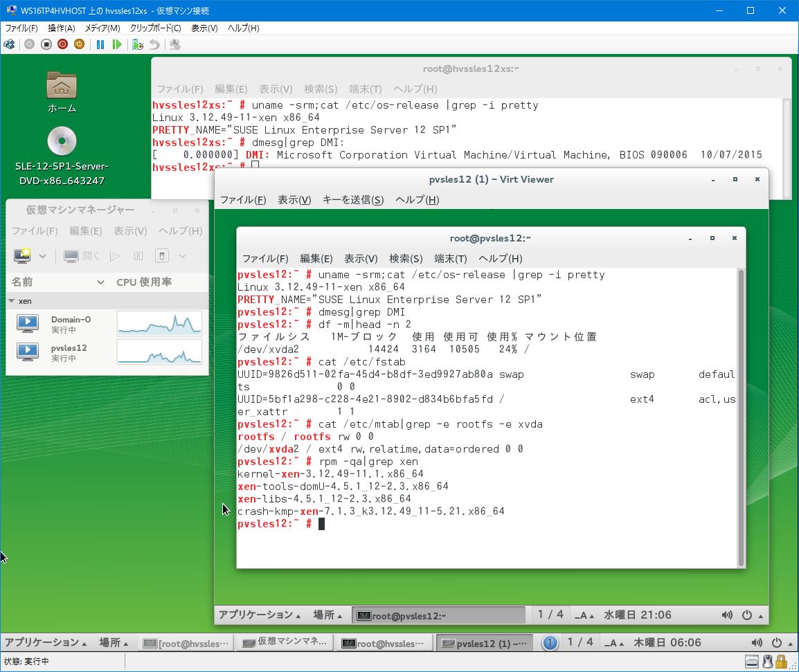799x672 pixels.
Task: Click the volume icon in the guest pvsles12 panel
Action: 727,615
